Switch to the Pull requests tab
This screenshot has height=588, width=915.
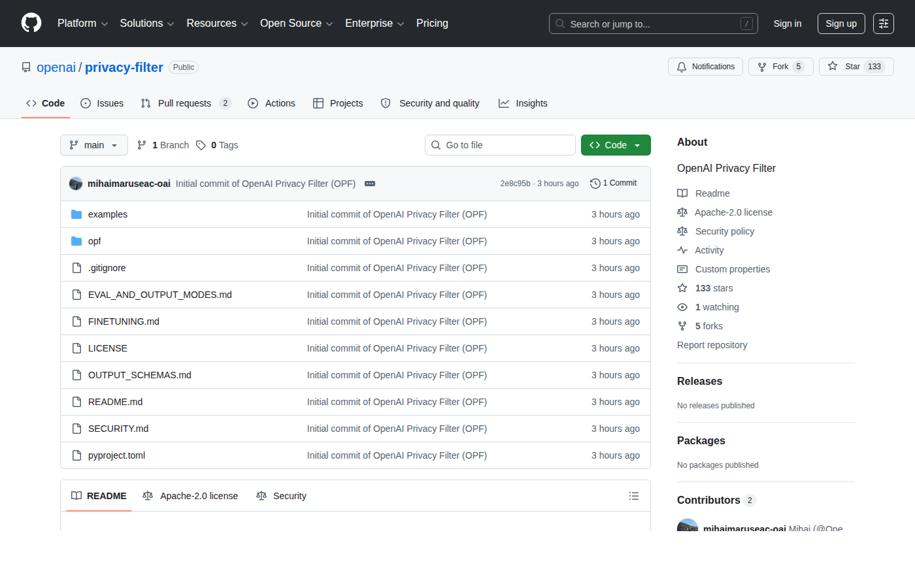[186, 103]
